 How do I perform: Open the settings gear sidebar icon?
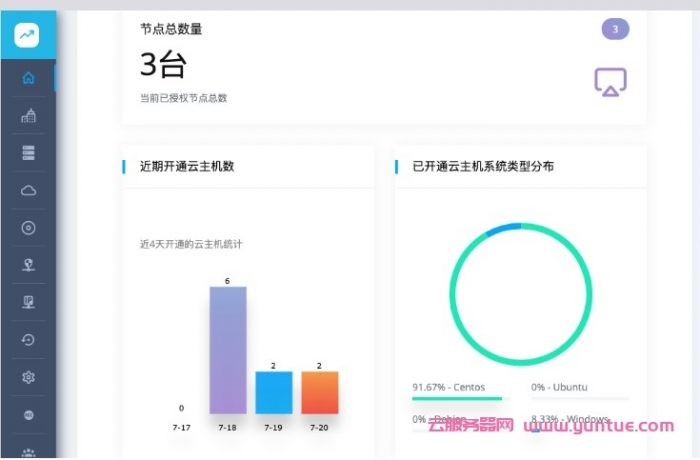point(28,377)
